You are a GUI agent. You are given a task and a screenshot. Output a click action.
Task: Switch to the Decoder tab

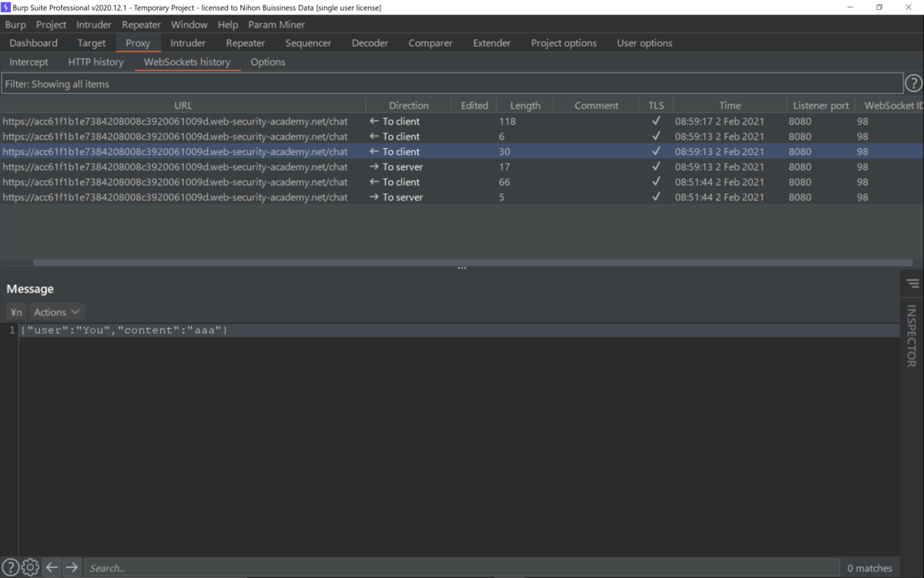click(370, 43)
